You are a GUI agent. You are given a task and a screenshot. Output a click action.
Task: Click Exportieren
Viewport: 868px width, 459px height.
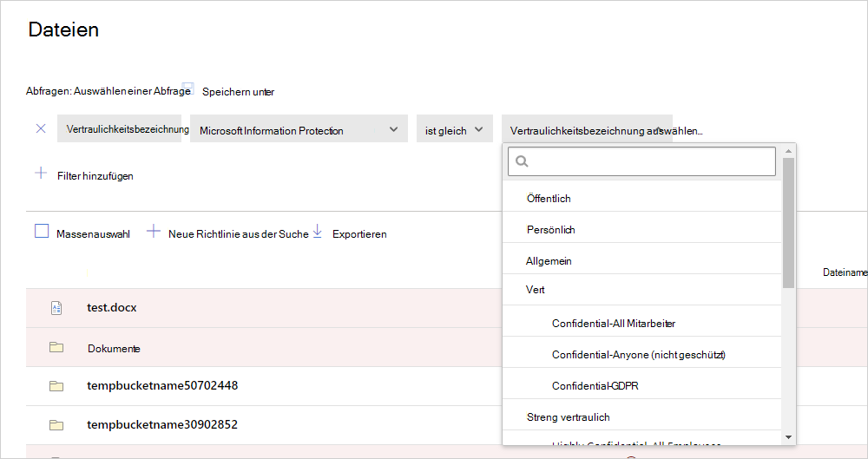[x=359, y=234]
